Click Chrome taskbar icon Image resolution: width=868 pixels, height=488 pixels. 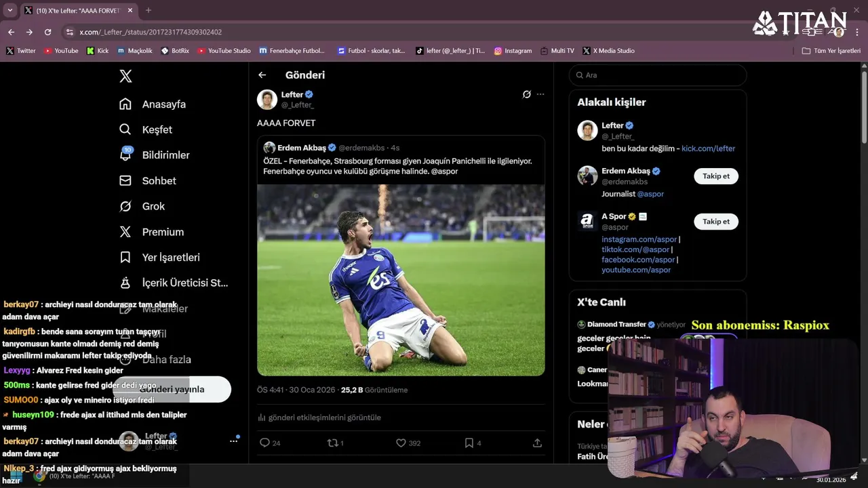click(x=40, y=476)
